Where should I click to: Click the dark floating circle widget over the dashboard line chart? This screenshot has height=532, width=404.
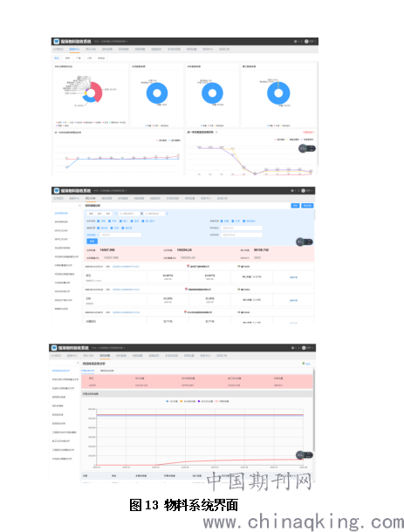click(303, 148)
